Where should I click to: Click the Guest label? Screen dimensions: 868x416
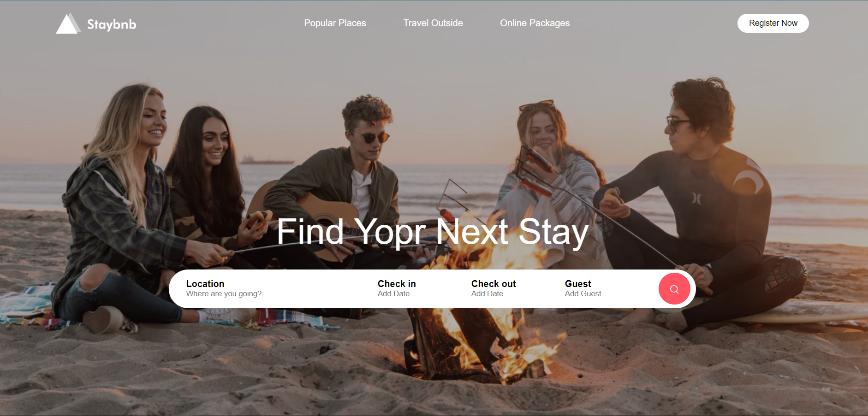(x=578, y=284)
